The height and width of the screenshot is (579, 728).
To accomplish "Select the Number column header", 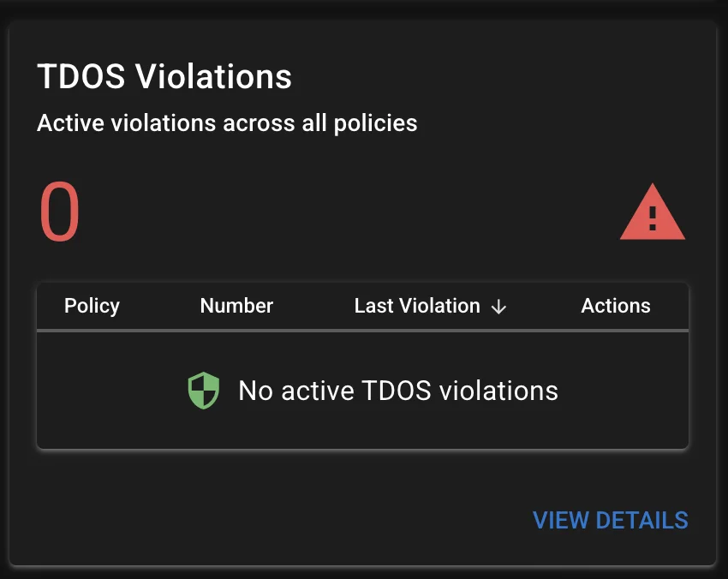I will tap(236, 306).
